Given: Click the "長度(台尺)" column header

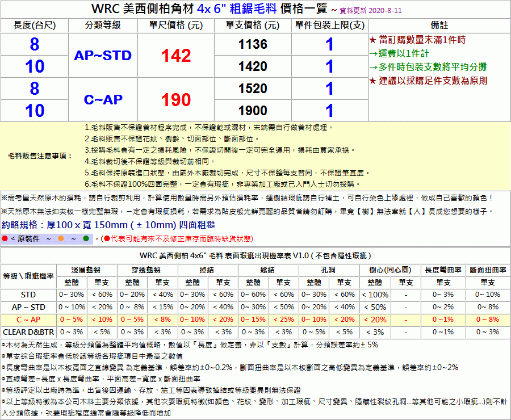Looking at the screenshot, I should click(x=35, y=26).
